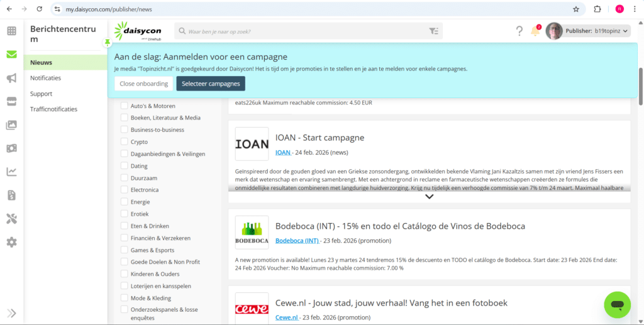Click the Close onboarding button

point(144,84)
